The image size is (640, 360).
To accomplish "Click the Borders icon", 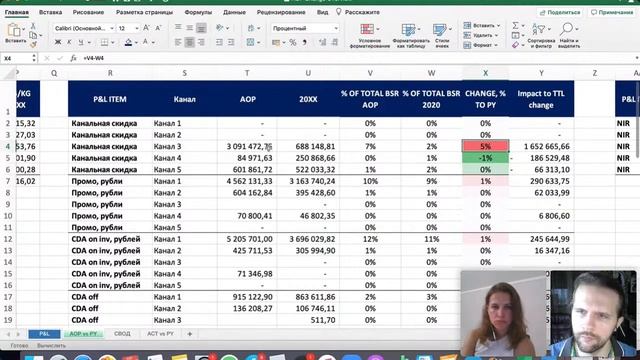I will 104,42.
